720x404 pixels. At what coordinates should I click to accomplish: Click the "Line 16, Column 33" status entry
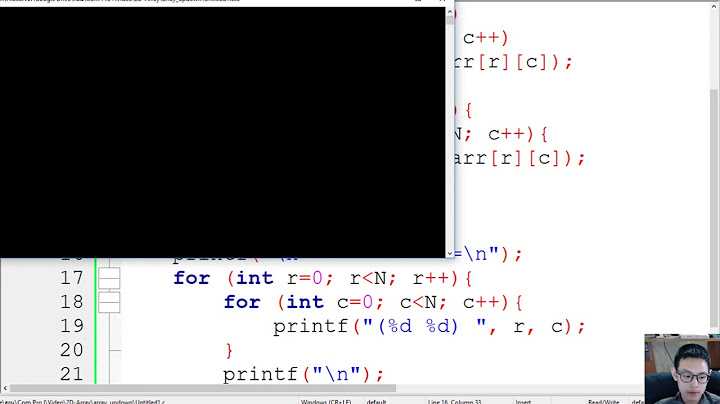pyautogui.click(x=454, y=401)
